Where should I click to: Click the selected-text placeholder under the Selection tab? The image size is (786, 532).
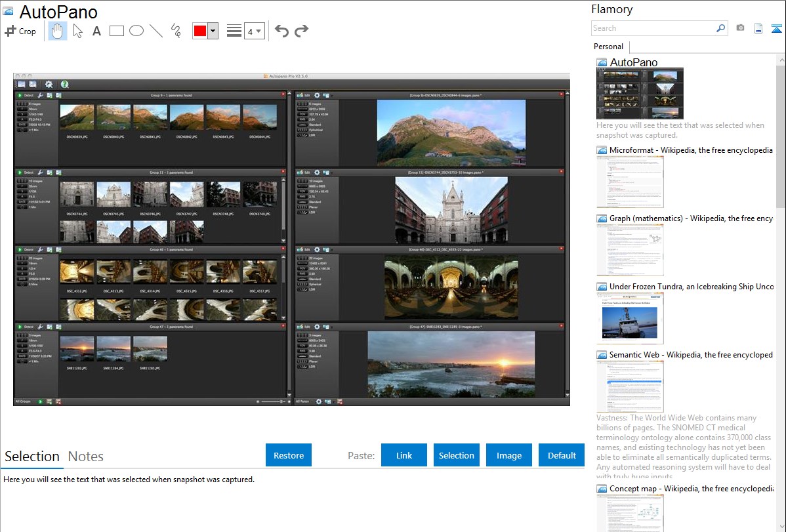(x=129, y=480)
